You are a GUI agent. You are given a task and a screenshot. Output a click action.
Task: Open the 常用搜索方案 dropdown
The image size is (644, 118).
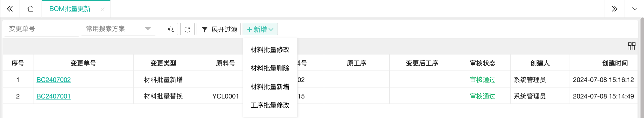point(118,29)
